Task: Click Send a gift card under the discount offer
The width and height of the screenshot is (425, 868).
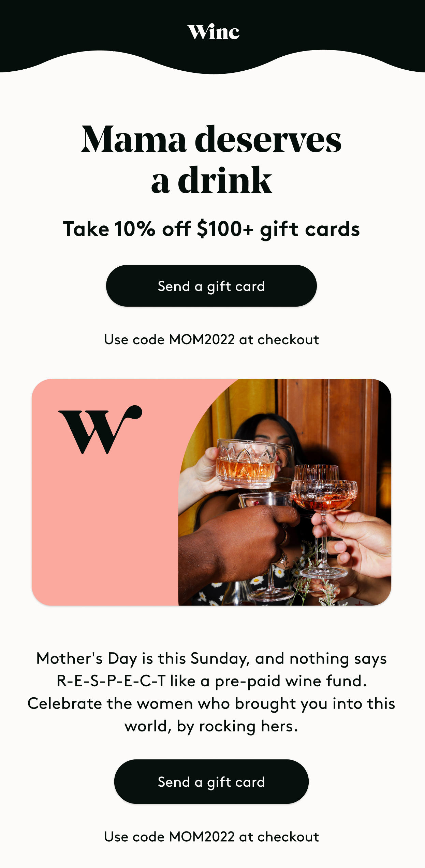Action: point(211,286)
